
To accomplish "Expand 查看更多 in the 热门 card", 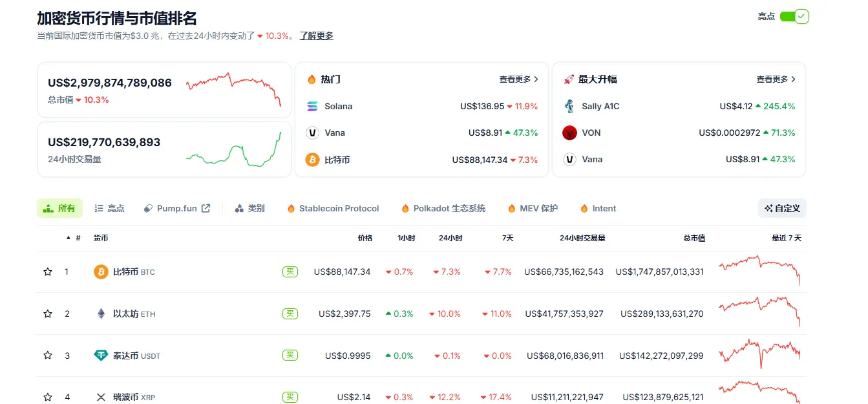I will (519, 79).
